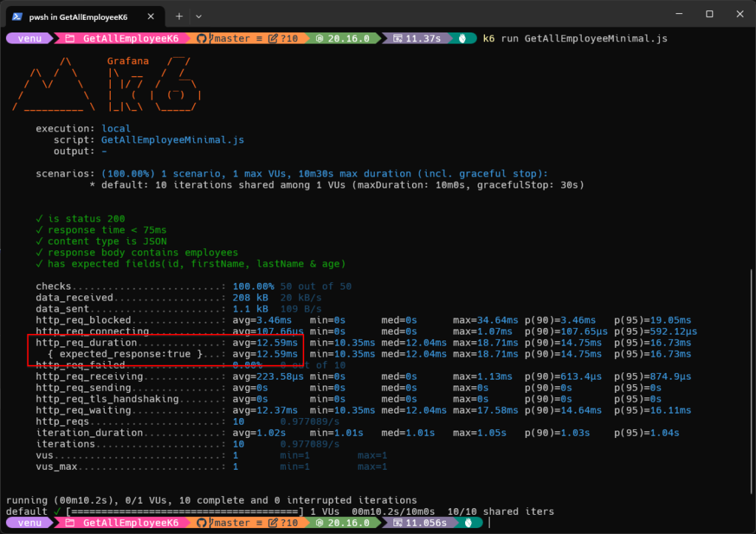Screen dimensions: 756x534
Task: Click the 11.37s execution time prompt segment
Action: point(418,38)
